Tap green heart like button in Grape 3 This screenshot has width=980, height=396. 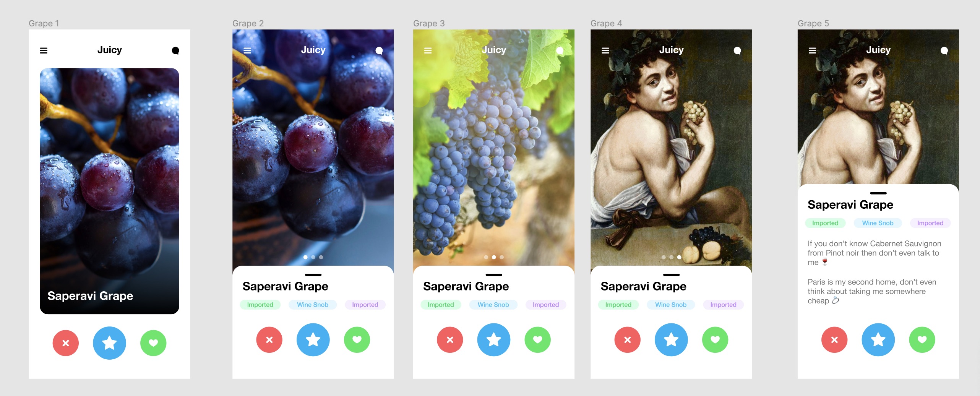coord(537,339)
